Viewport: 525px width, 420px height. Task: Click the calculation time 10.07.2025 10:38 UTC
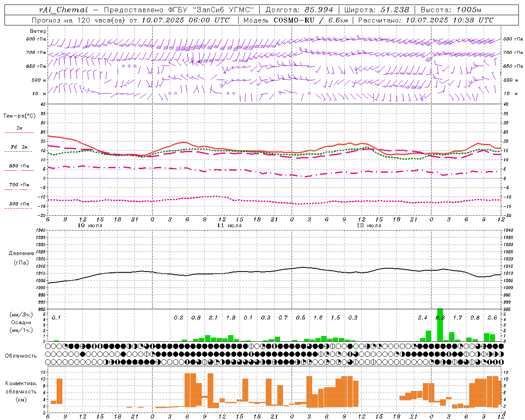[x=450, y=20]
